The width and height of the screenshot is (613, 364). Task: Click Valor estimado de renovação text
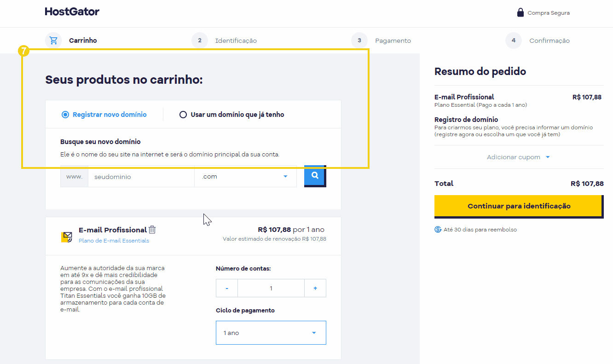tap(274, 239)
